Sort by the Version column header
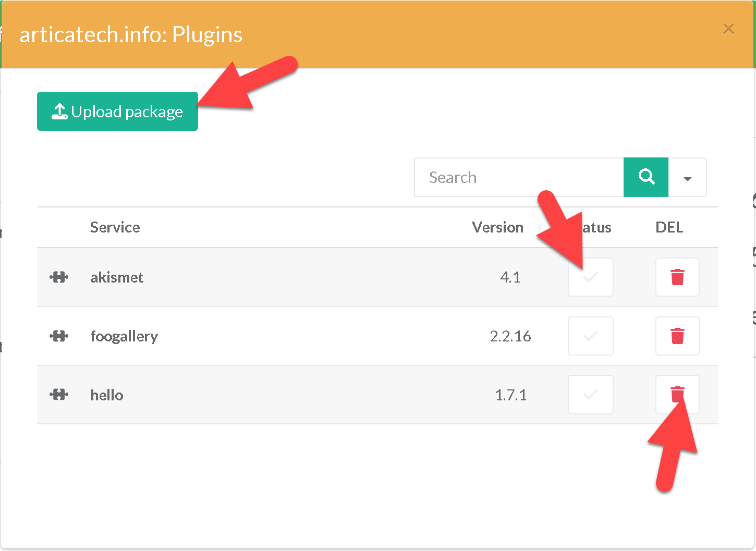Image resolution: width=756 pixels, height=551 pixels. pyautogui.click(x=497, y=227)
